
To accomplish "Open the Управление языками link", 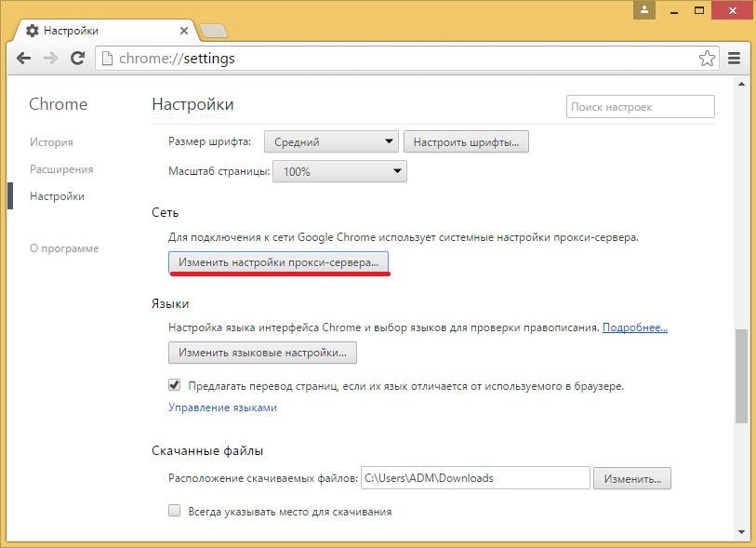I will pyautogui.click(x=223, y=408).
